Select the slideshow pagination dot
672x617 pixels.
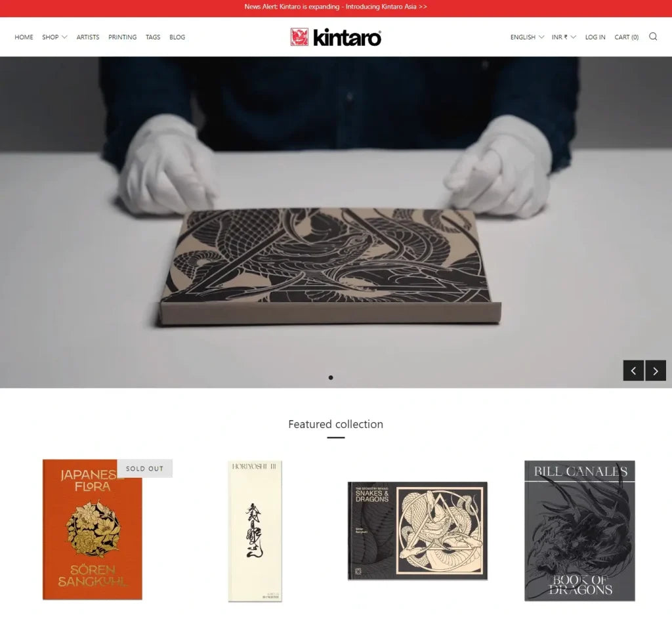331,377
